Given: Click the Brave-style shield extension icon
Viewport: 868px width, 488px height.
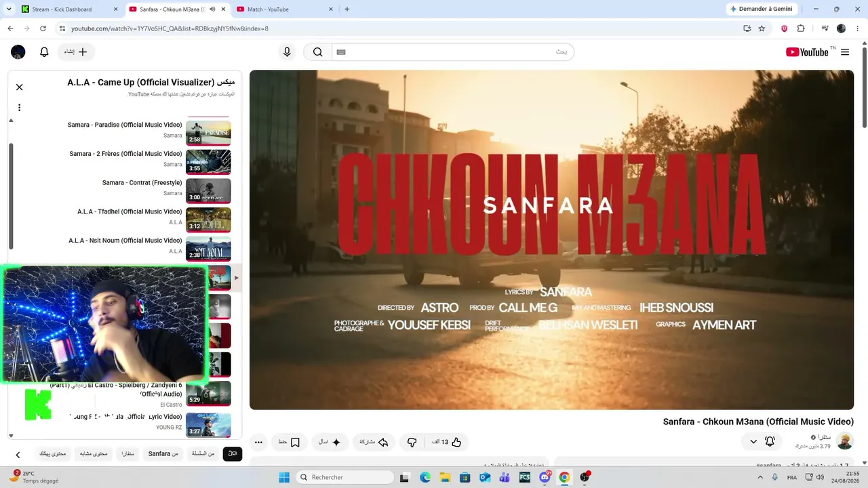Looking at the screenshot, I should coord(785,28).
